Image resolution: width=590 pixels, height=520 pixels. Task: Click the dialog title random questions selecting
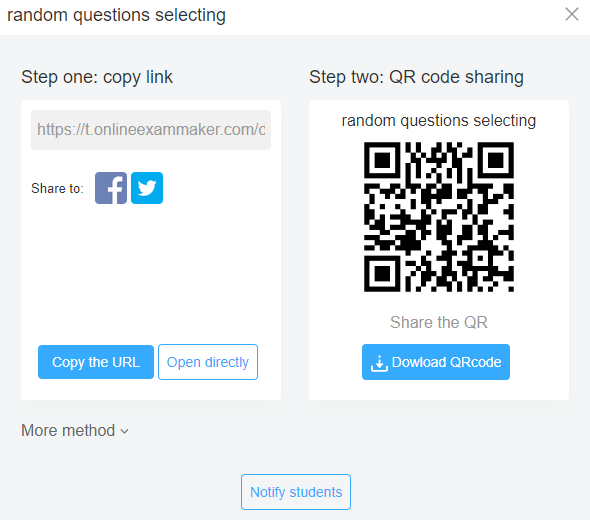click(x=116, y=15)
